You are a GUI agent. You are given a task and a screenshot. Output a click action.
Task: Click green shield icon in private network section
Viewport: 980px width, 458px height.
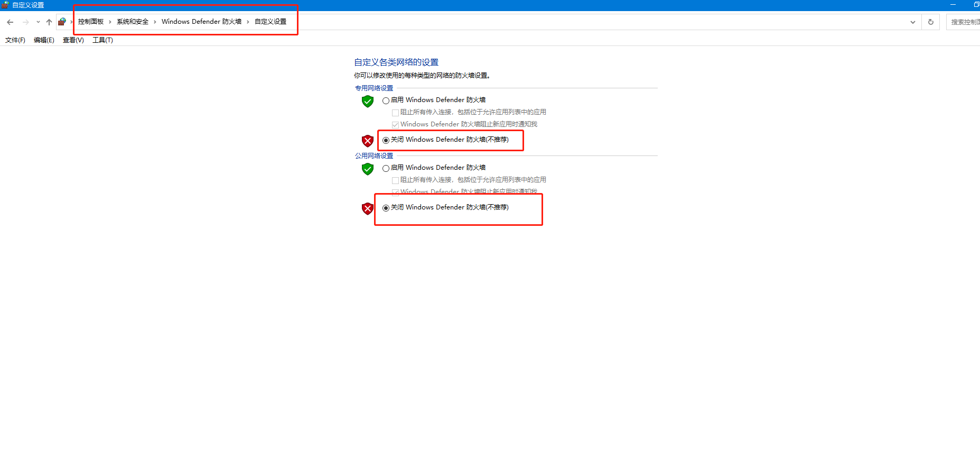pos(368,101)
